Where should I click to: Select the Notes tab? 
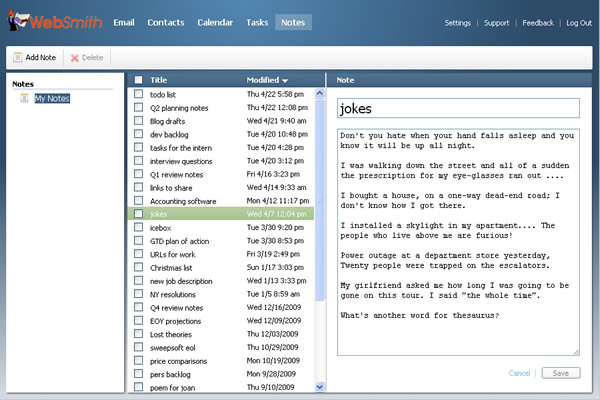point(293,22)
